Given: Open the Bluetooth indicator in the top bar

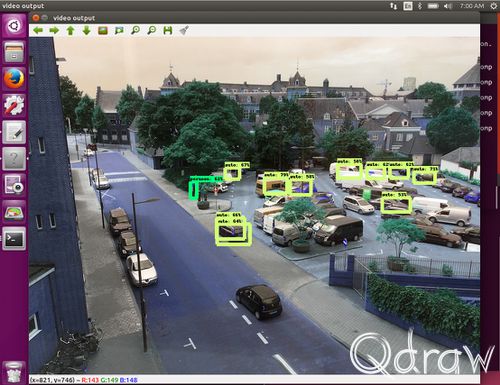Looking at the screenshot, I should pos(420,6).
